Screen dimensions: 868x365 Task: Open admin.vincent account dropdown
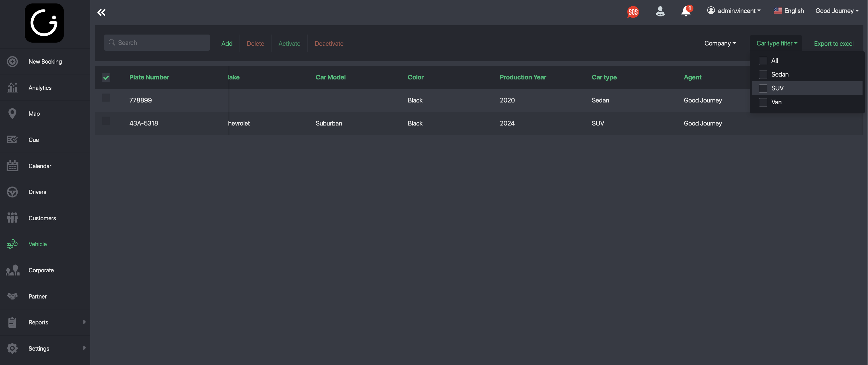pyautogui.click(x=734, y=11)
